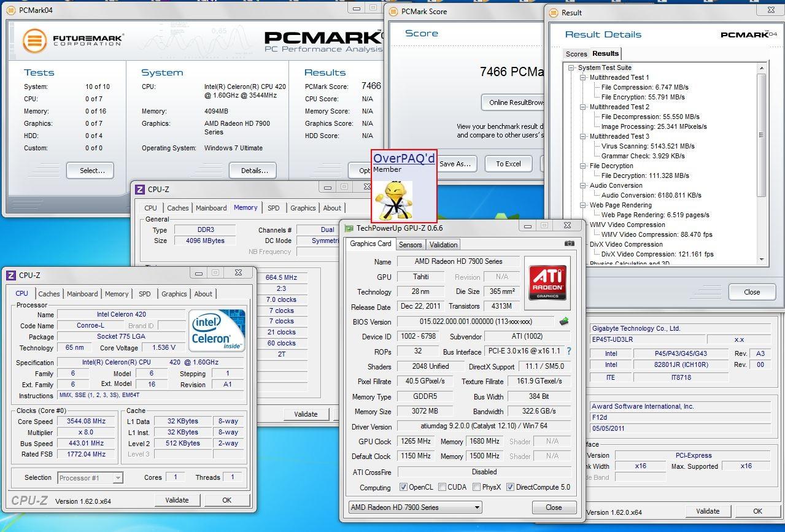Collapse the Audio Conversion tree node
This screenshot has width=785, height=532.
[x=583, y=185]
